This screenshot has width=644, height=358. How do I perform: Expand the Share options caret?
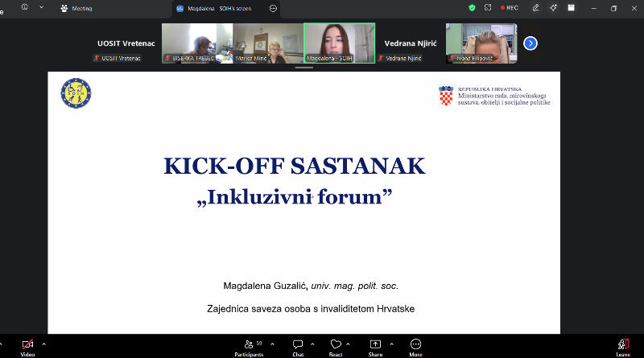[x=391, y=344]
